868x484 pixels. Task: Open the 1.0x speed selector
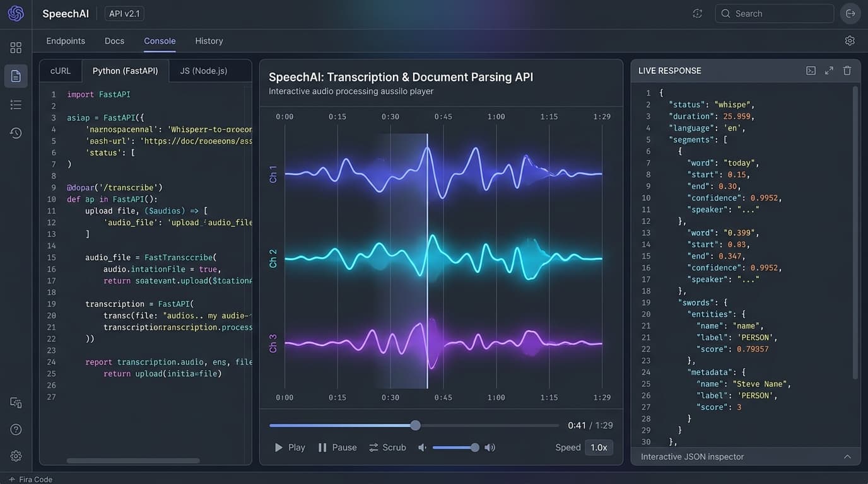click(x=599, y=447)
